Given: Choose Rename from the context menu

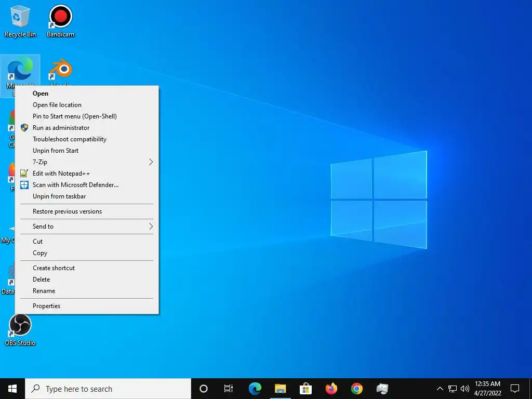Looking at the screenshot, I should point(87,291).
